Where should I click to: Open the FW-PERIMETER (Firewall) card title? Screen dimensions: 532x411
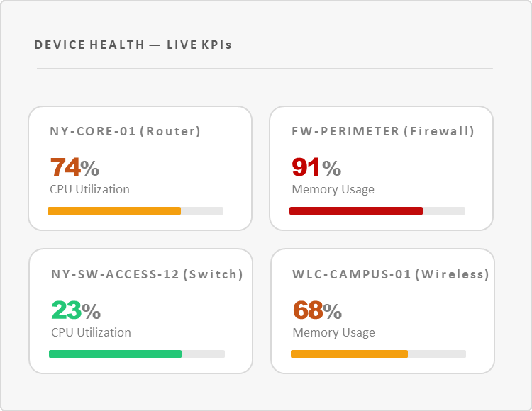click(383, 131)
